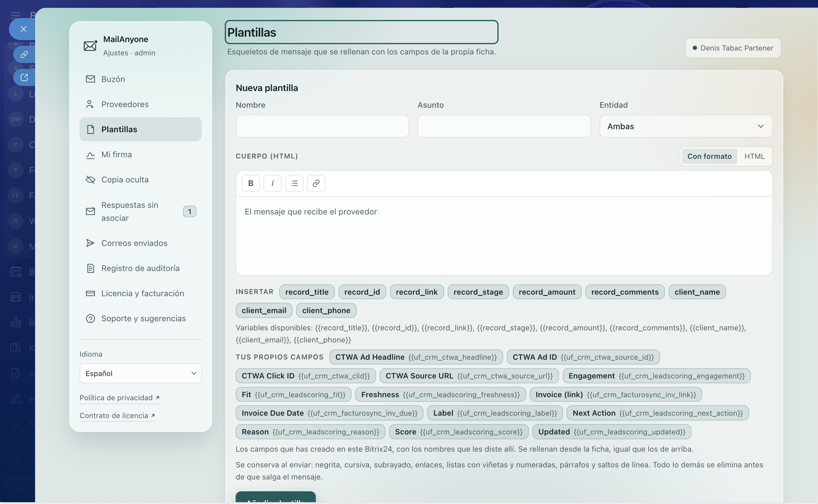Insert Invoice Due Date custom field
The image size is (818, 504).
tap(329, 413)
